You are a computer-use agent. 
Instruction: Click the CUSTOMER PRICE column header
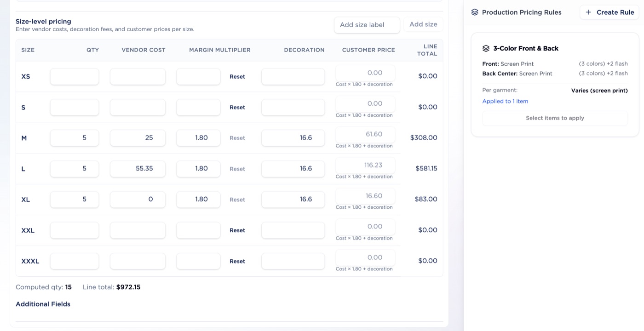368,50
